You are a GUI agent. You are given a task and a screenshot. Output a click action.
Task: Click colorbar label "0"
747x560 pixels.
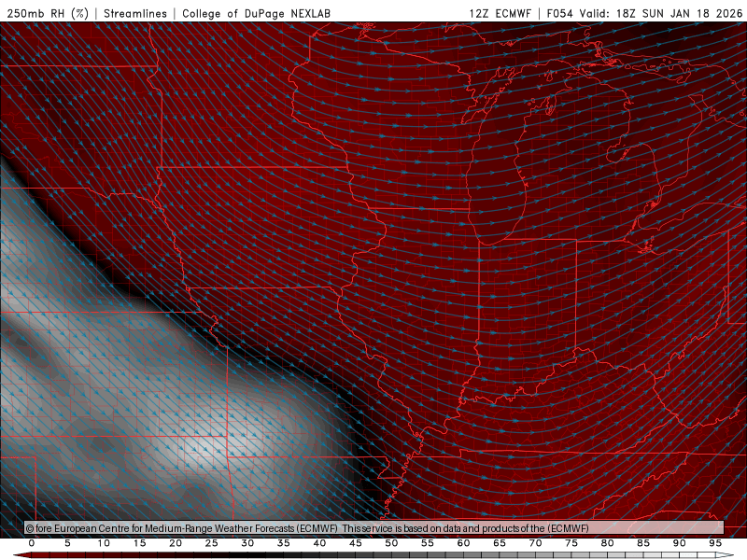coord(32,543)
